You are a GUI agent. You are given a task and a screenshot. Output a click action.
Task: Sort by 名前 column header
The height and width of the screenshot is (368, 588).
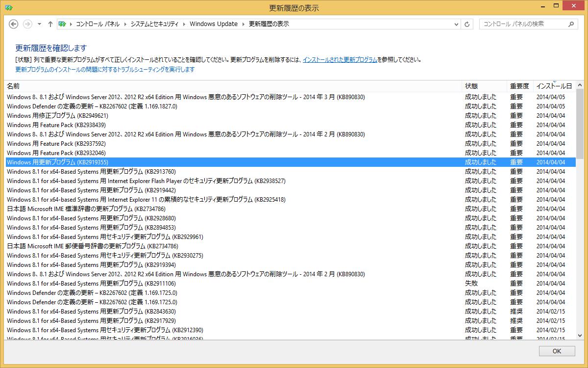pyautogui.click(x=233, y=86)
